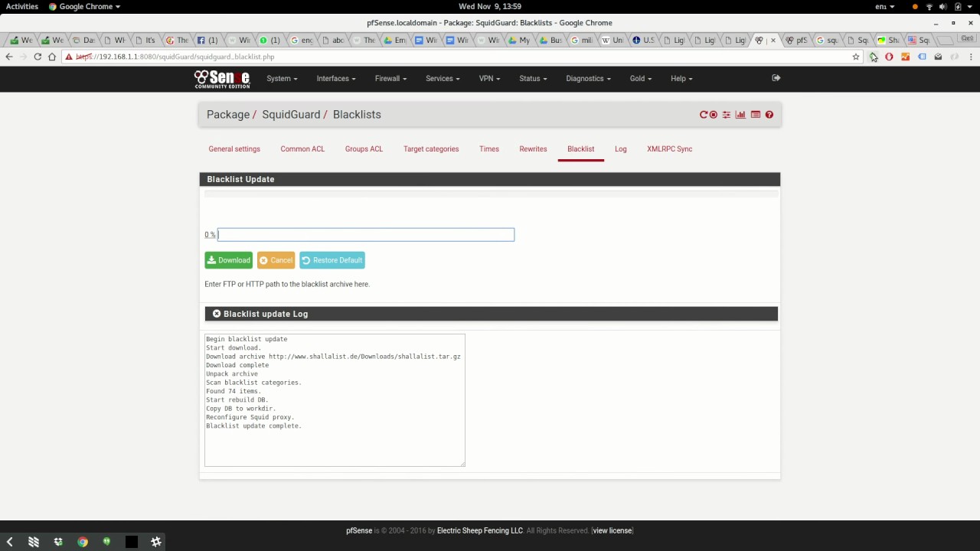Click the striped icon in bottom tray

[34, 542]
